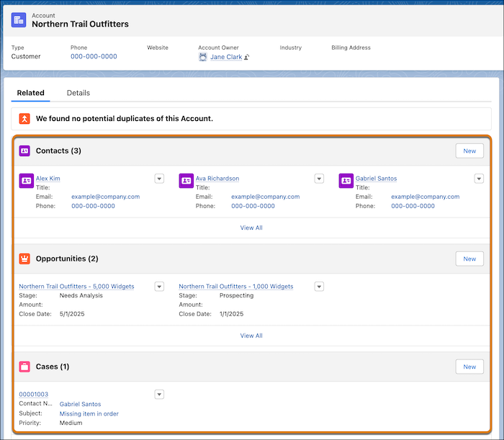Open the dropdown for case 00001003
This screenshot has width=504, height=440.
[x=159, y=394]
